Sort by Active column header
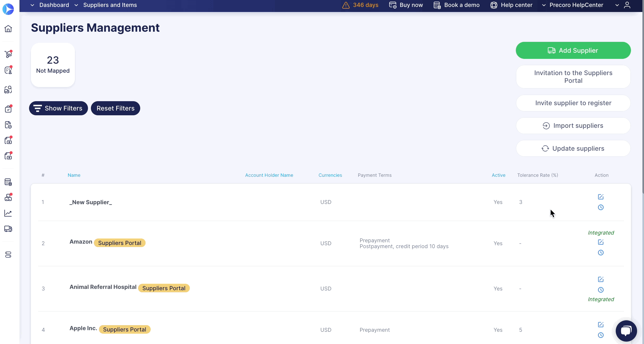The image size is (644, 344). point(498,175)
